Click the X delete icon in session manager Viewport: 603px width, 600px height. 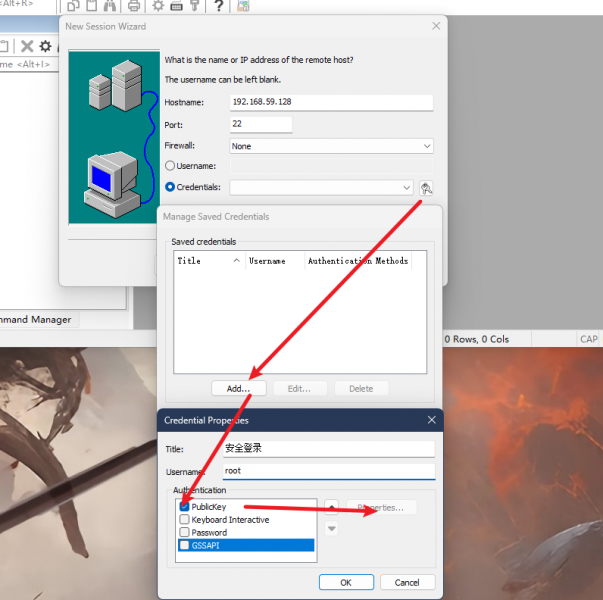(x=27, y=46)
